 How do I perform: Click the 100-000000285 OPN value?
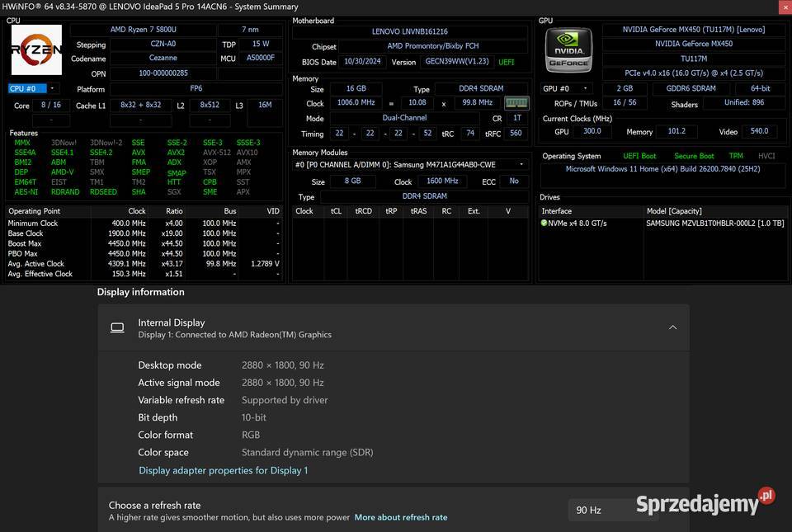(163, 73)
